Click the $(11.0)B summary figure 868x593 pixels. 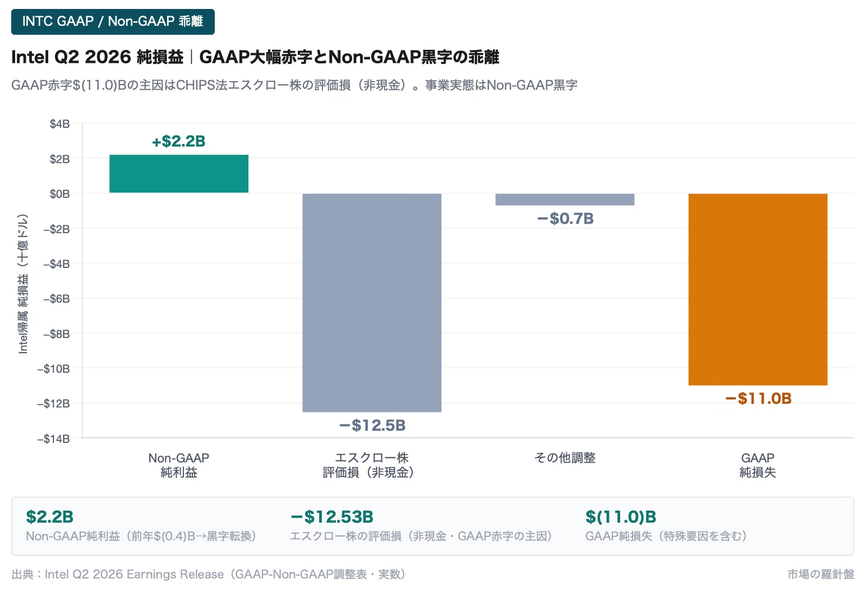[621, 517]
